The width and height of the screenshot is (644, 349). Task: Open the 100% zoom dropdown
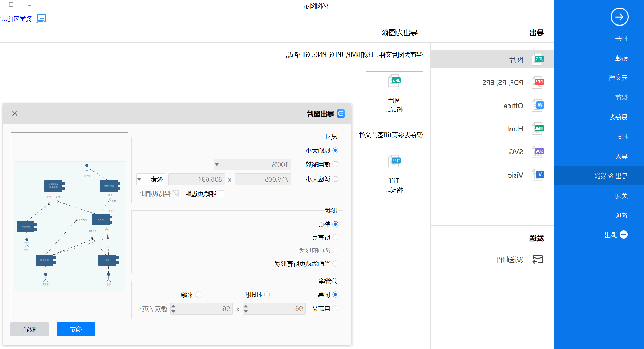click(252, 164)
